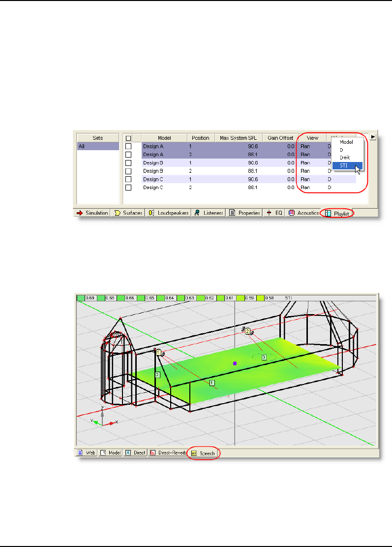Open the Simulation tab with red arrow icon
This screenshot has width=392, height=547.
point(92,213)
